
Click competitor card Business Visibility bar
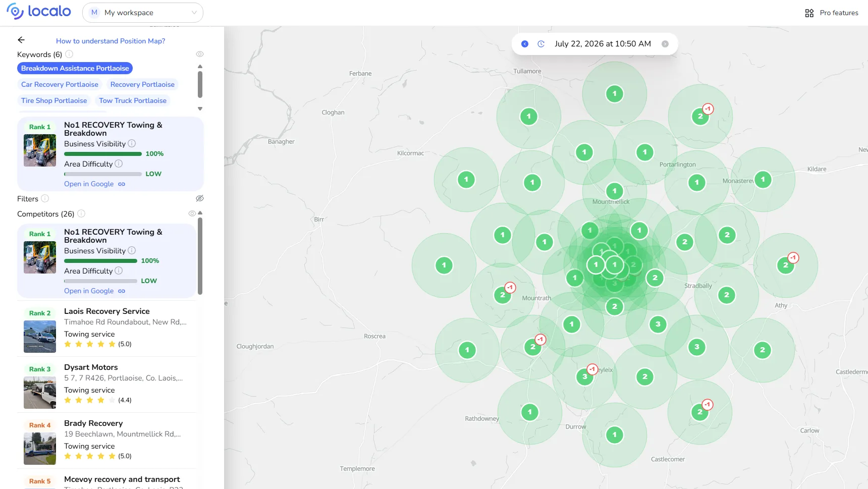tap(100, 261)
